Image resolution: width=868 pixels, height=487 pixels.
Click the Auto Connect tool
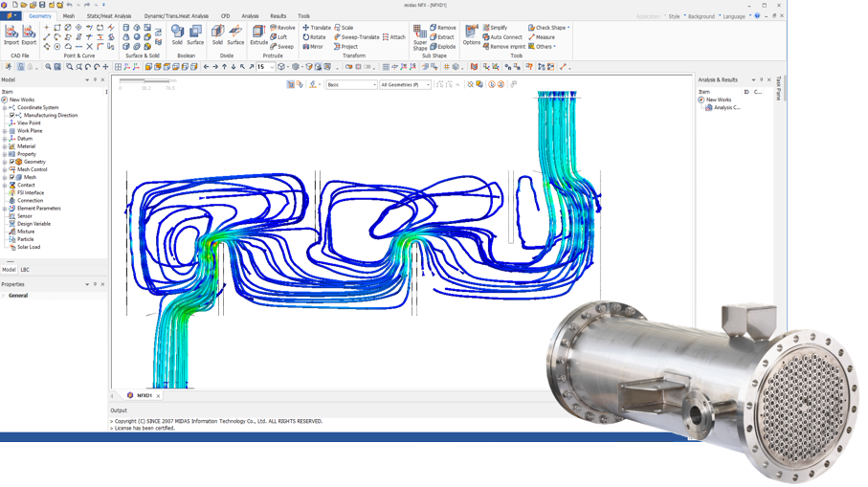pos(502,37)
